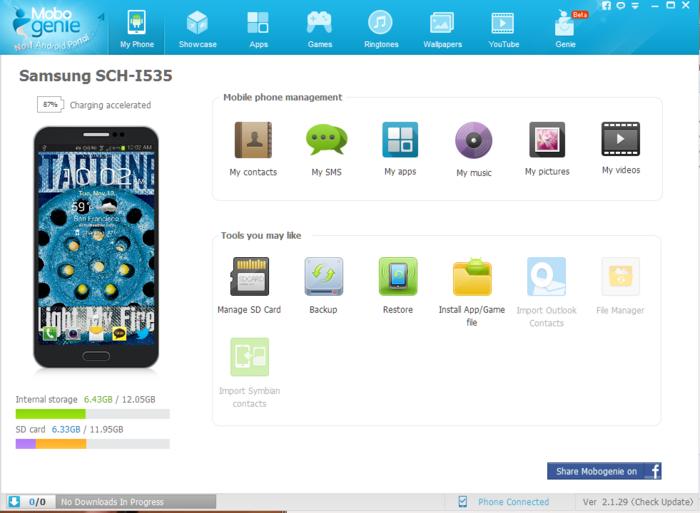This screenshot has width=700, height=513.
Task: Click feedback chat icon in title bar
Action: pyautogui.click(x=621, y=5)
